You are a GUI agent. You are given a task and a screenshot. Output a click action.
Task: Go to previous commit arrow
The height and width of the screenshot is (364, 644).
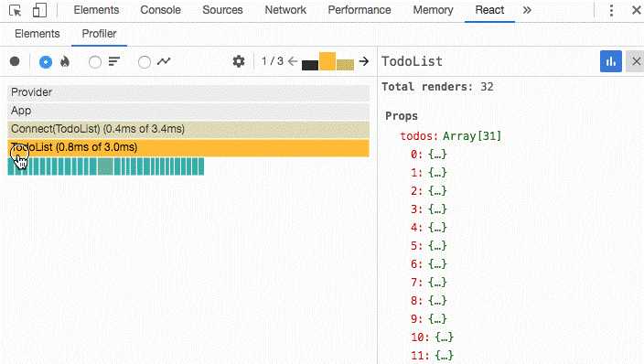[293, 61]
